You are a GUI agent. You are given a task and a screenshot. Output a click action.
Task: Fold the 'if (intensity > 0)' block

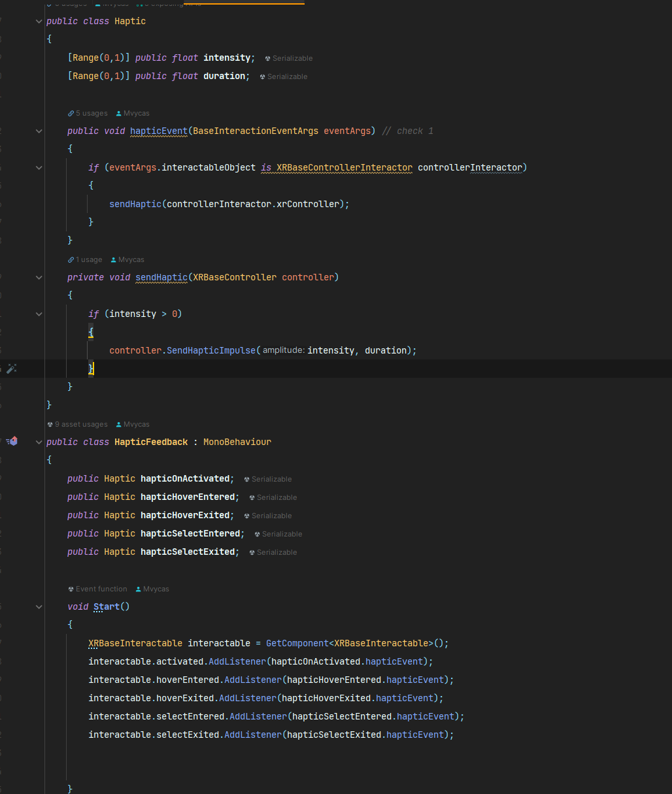[39, 314]
